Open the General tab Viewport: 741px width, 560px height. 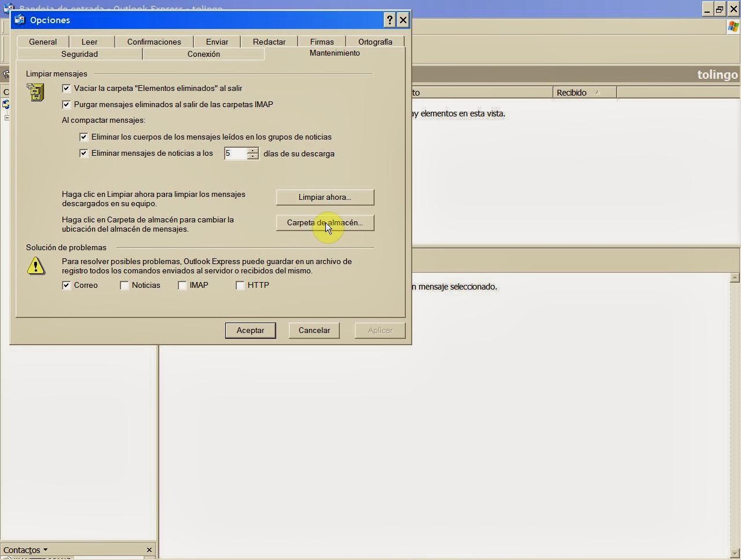pos(43,42)
